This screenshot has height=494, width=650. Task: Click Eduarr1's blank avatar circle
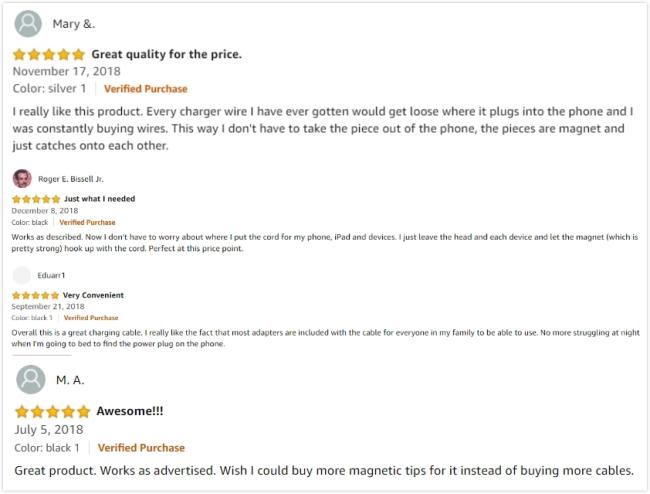point(22,275)
